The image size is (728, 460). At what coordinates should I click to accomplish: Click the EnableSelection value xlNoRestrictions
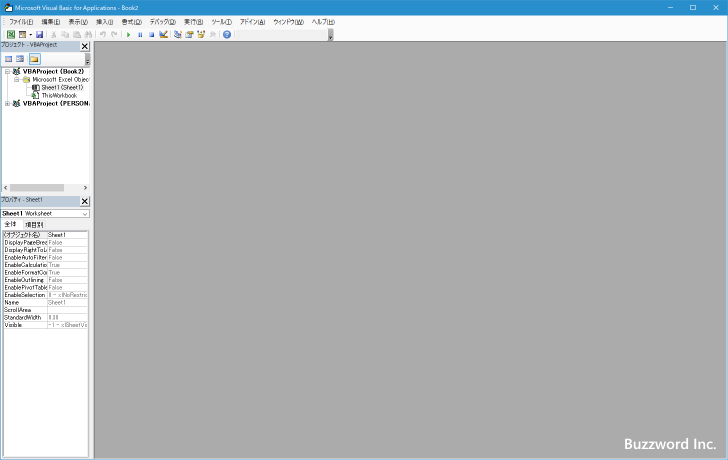point(67,295)
